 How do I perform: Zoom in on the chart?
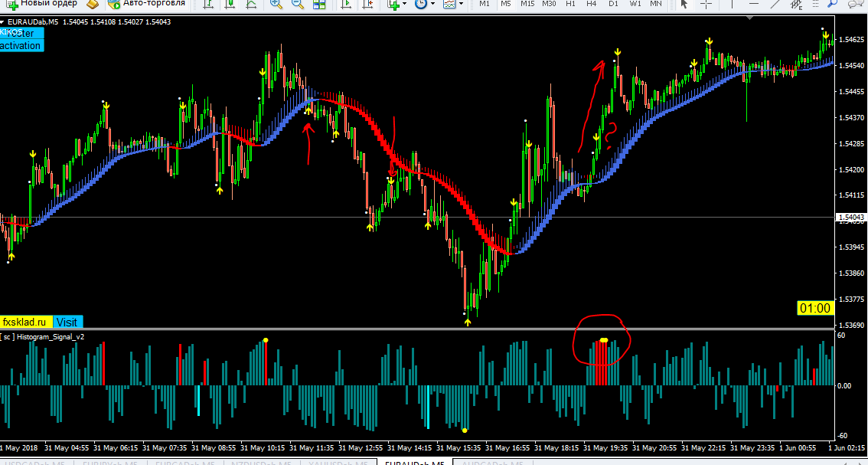pos(276,4)
